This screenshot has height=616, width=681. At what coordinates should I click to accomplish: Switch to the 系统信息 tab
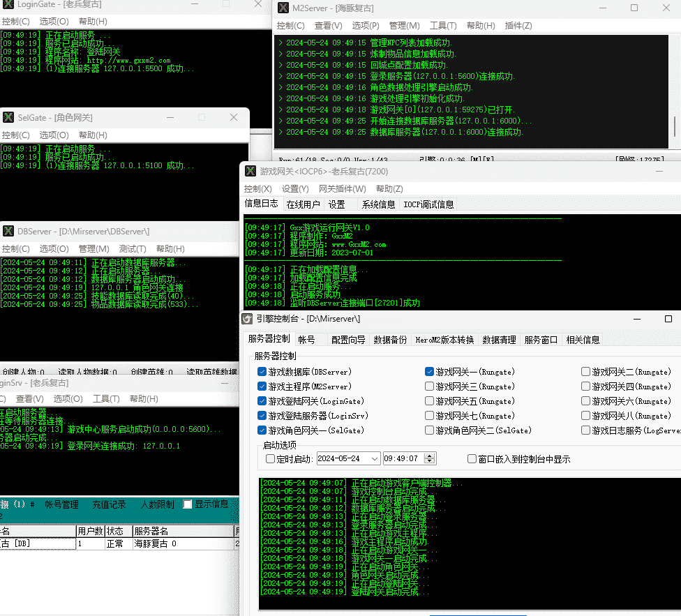(379, 204)
